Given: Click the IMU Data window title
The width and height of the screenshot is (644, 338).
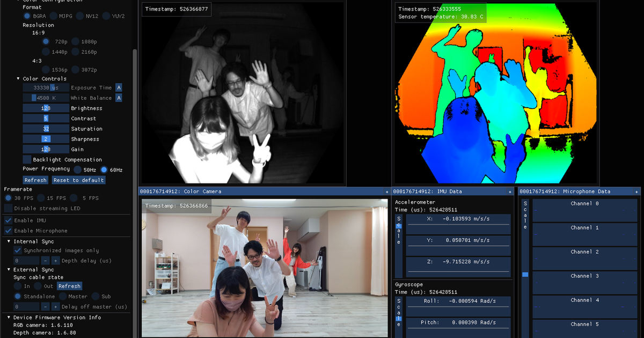Looking at the screenshot, I should (x=428, y=192).
